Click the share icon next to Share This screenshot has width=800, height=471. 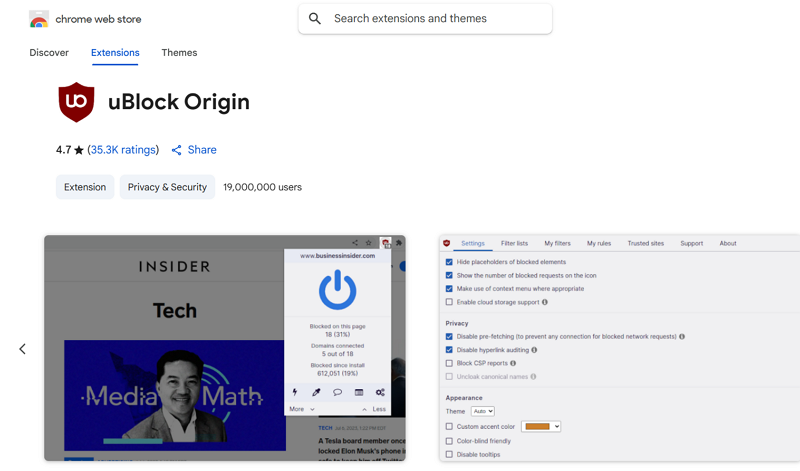[x=177, y=150]
